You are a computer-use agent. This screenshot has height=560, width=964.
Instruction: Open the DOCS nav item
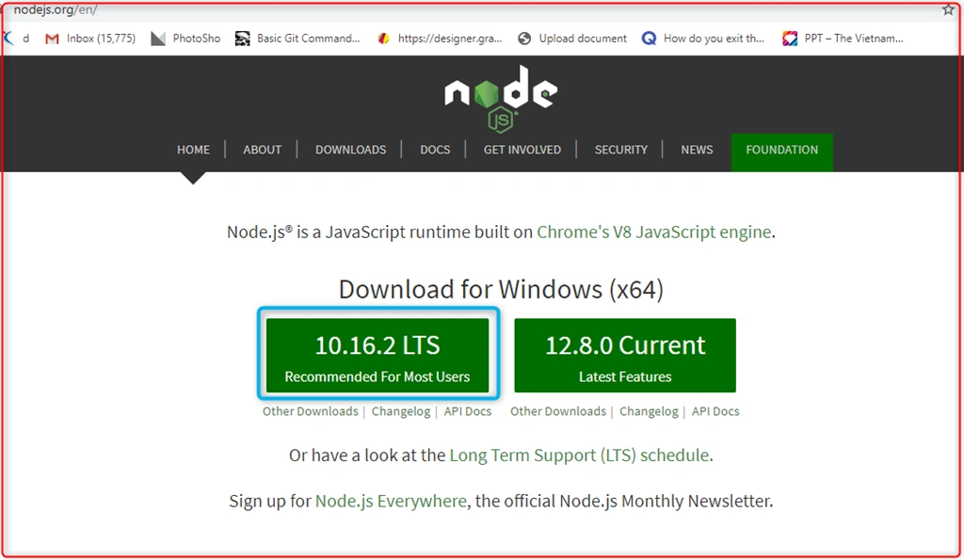coord(435,150)
